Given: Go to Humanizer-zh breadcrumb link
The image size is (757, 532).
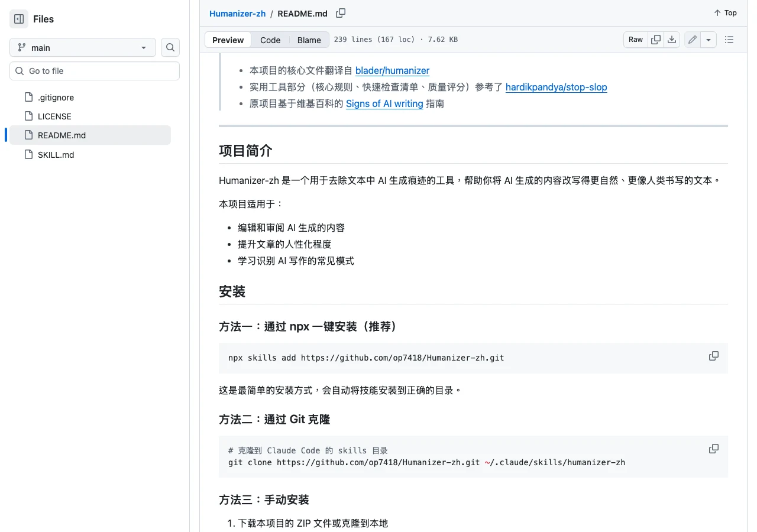Looking at the screenshot, I should pyautogui.click(x=237, y=13).
